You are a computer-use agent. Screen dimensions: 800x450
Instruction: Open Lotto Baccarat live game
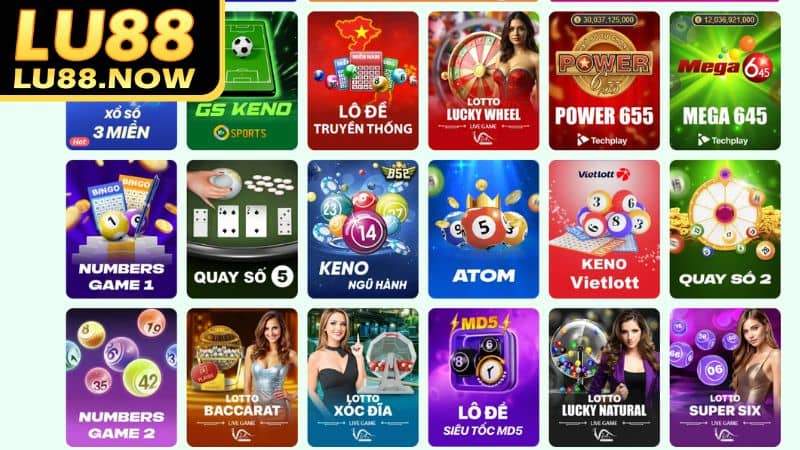[242, 378]
